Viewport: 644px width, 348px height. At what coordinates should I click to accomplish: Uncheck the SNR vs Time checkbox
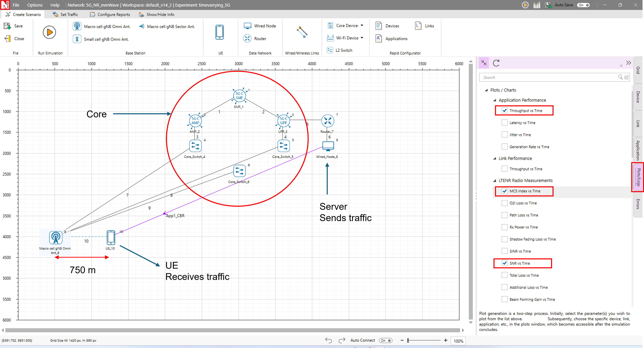point(505,263)
